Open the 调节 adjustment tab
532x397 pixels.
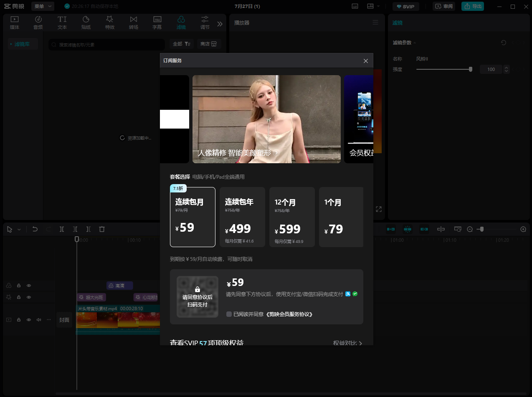coord(205,23)
